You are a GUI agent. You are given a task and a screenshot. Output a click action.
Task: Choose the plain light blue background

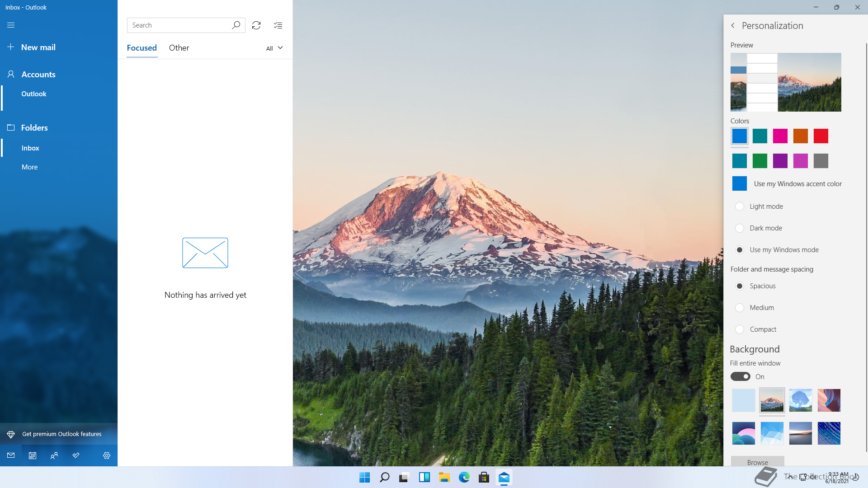coord(744,400)
